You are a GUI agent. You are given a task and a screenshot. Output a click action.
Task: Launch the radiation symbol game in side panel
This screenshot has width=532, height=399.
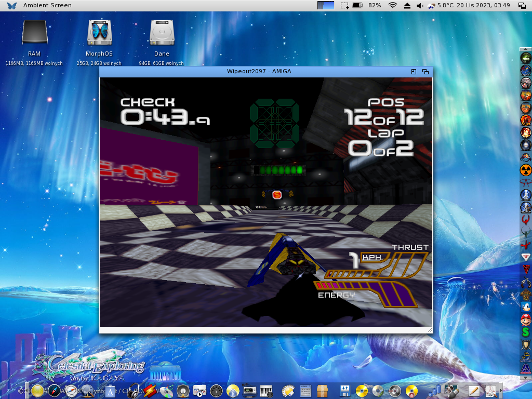point(526,170)
